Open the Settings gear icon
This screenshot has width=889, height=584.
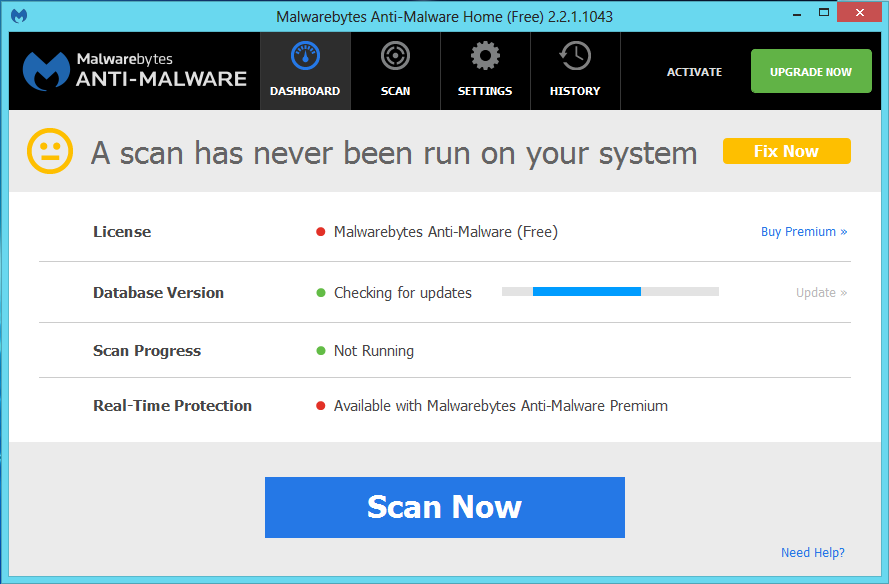[x=485, y=56]
